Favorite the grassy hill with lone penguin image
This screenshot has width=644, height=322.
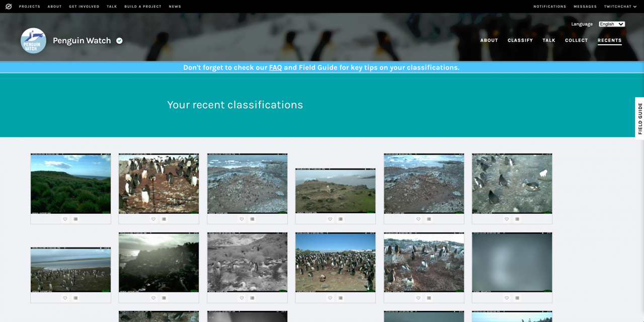tap(330, 219)
